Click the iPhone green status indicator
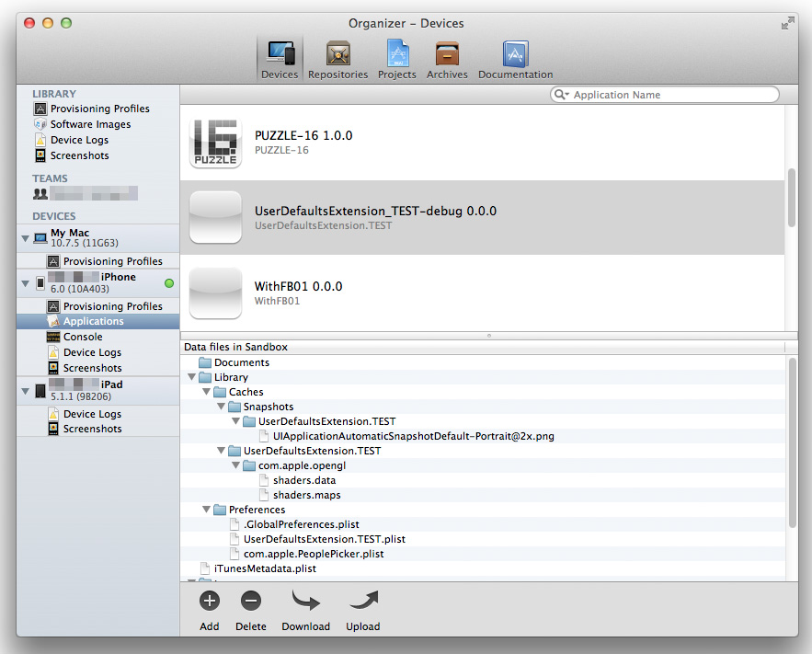 [x=169, y=283]
